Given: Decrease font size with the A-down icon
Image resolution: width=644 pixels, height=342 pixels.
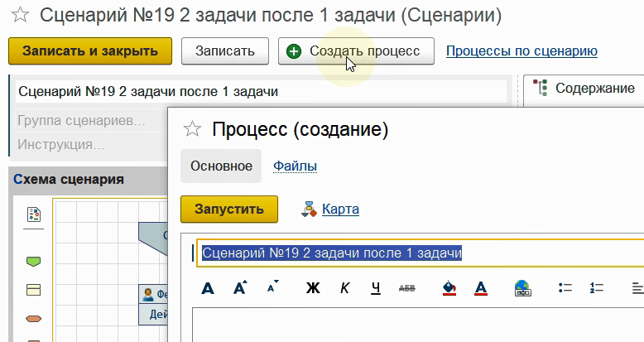Looking at the screenshot, I should 272,287.
